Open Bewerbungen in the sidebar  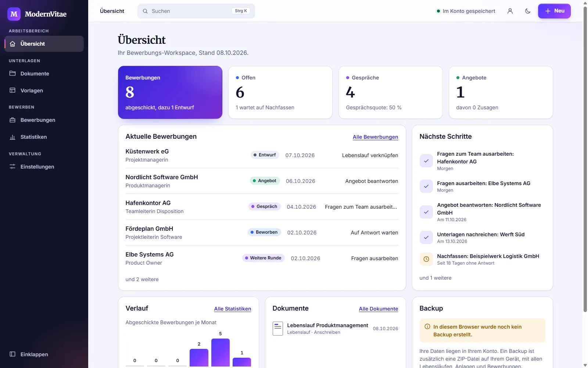click(x=44, y=120)
